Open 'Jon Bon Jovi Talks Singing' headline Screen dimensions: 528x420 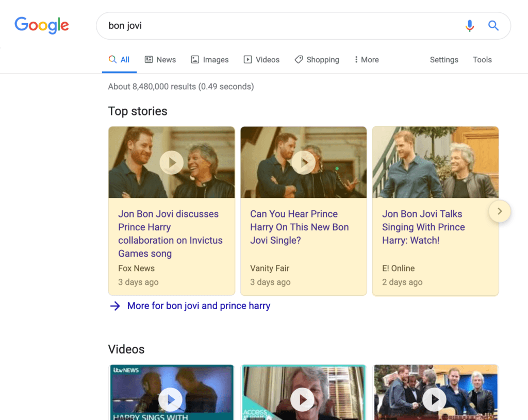[423, 227]
